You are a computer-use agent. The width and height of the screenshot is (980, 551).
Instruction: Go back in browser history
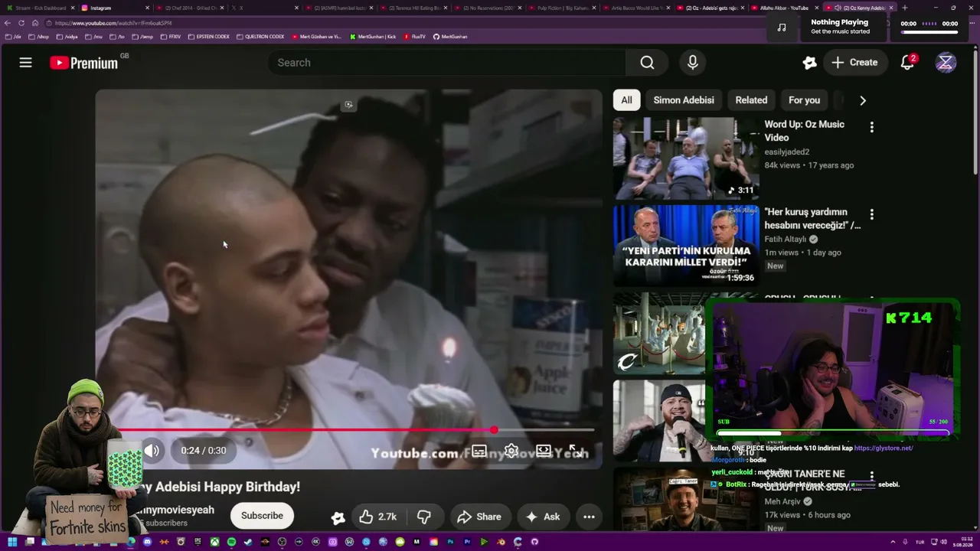[8, 23]
